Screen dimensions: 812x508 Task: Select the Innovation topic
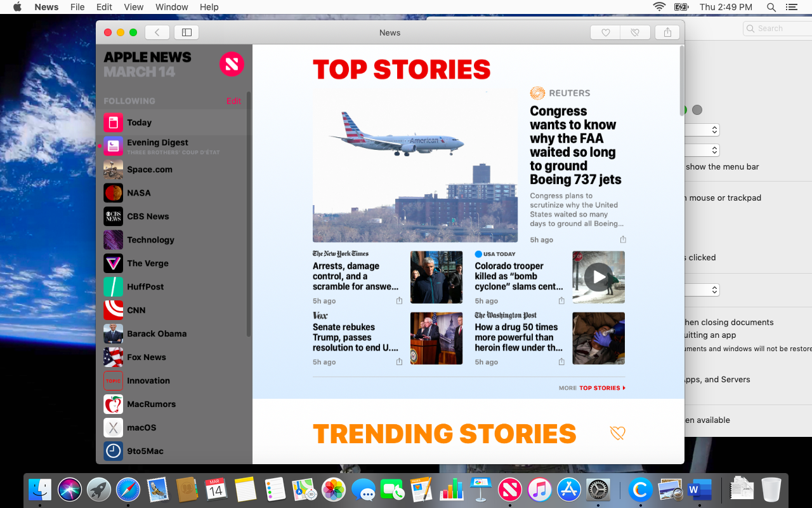point(174,381)
